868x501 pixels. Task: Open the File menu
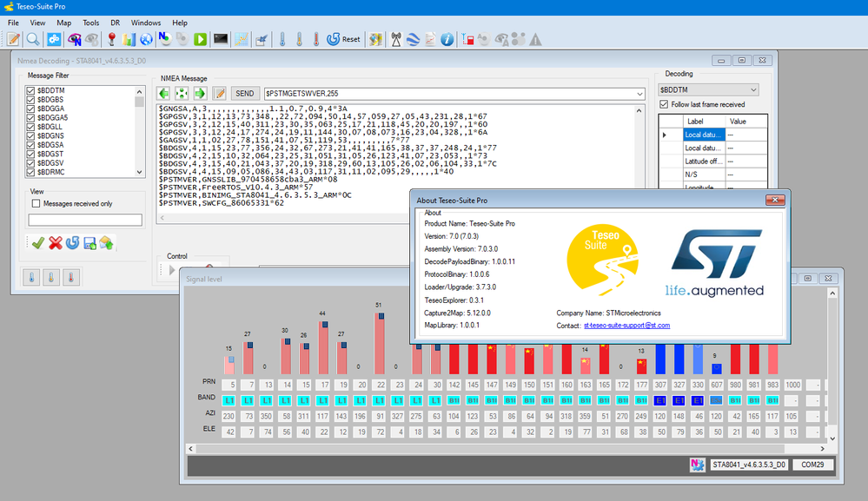click(x=13, y=23)
